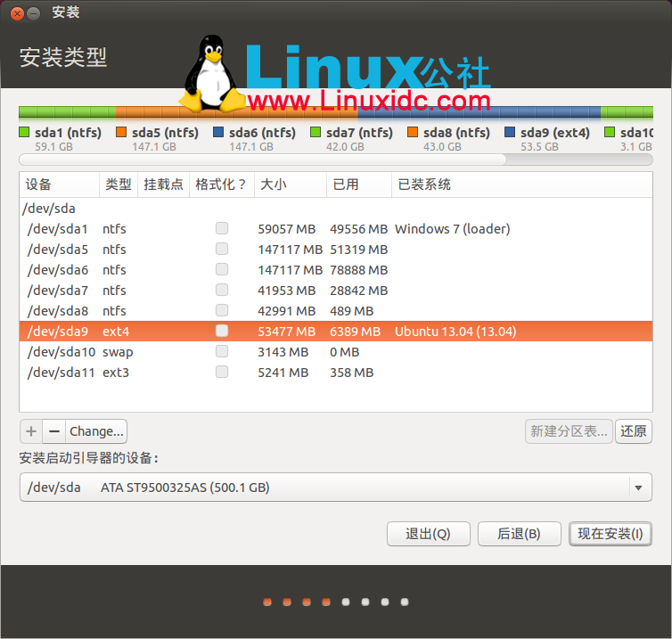
Task: Click the blue sda6 (ntfs) legend swatch
Action: (x=218, y=132)
